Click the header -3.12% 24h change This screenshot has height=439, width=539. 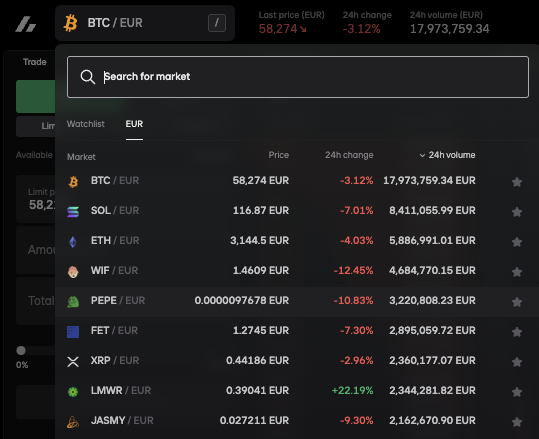[361, 29]
